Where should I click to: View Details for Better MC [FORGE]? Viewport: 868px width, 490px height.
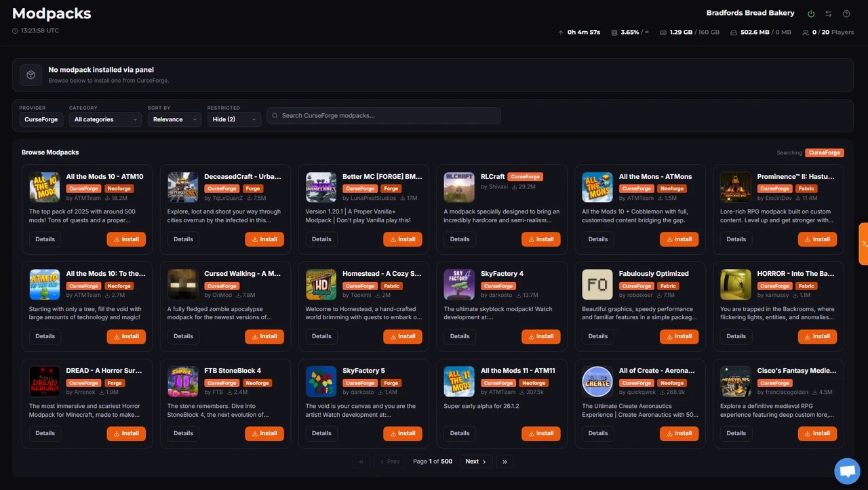click(x=321, y=239)
